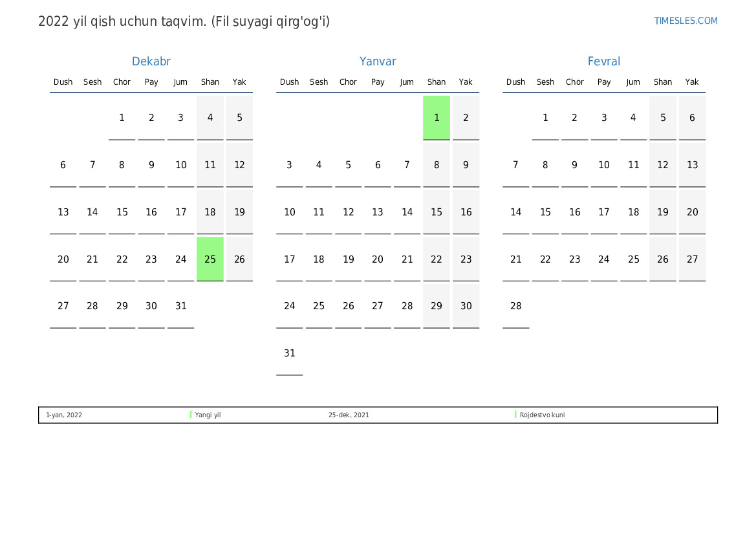
Task: Click the Yangi yil legend entry
Action: [x=208, y=415]
